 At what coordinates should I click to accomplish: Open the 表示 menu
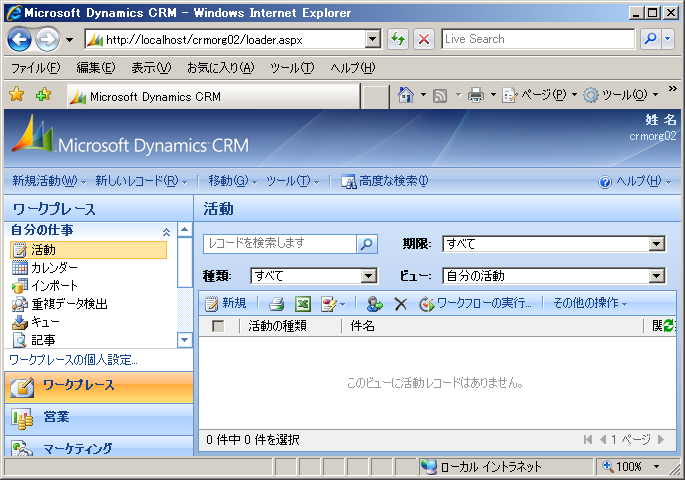click(x=151, y=68)
